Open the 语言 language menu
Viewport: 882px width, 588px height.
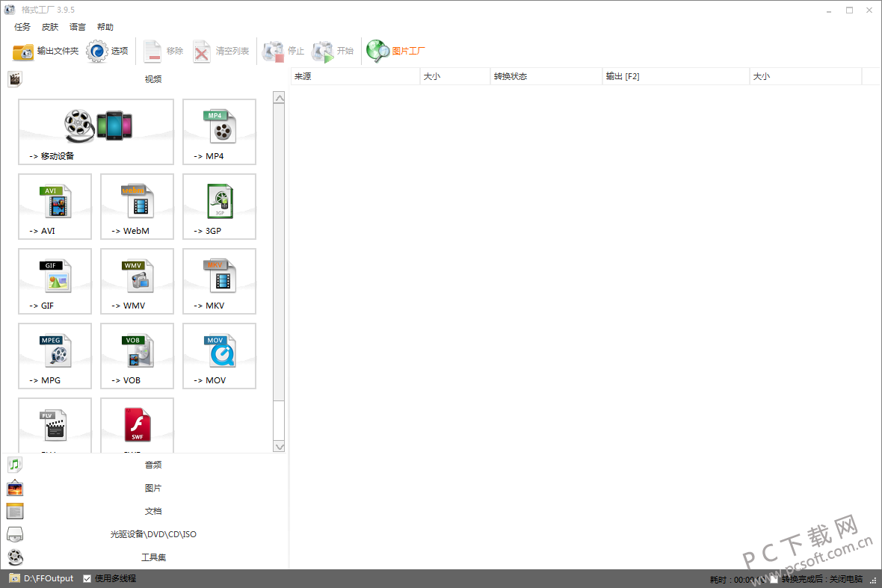click(x=78, y=27)
